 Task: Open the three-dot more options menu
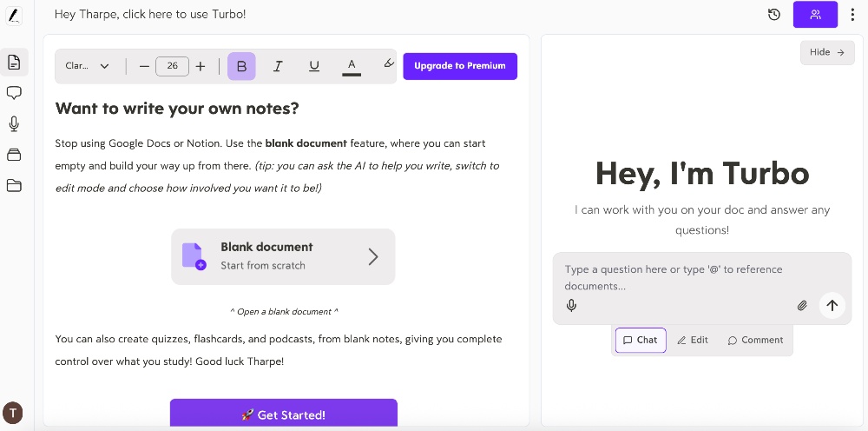(x=853, y=15)
